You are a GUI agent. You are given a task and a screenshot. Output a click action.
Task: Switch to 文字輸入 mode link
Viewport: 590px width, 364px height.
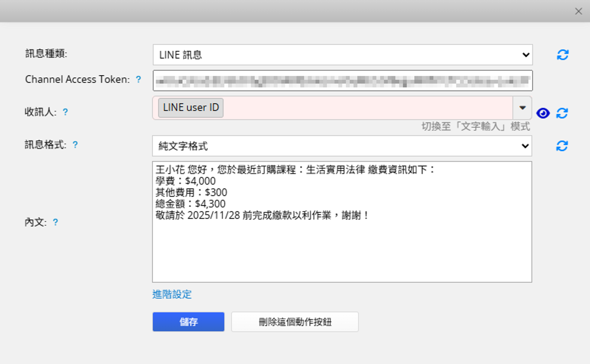click(476, 126)
